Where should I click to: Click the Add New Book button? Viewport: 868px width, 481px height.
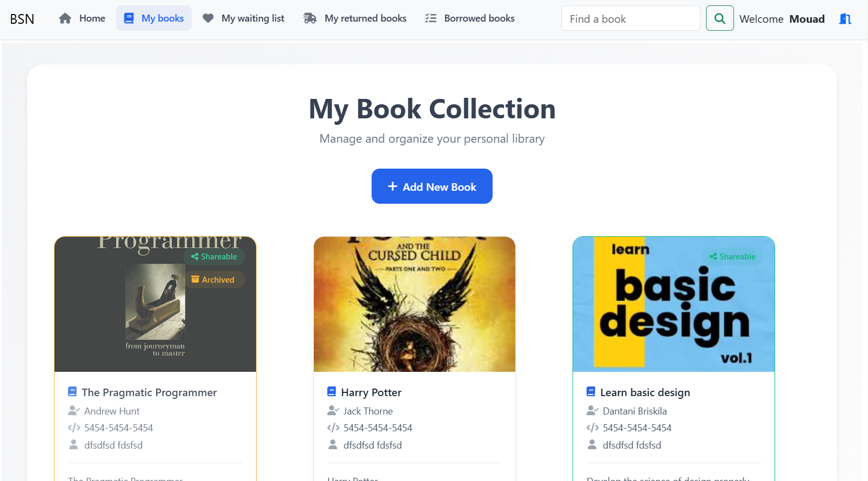(x=432, y=186)
